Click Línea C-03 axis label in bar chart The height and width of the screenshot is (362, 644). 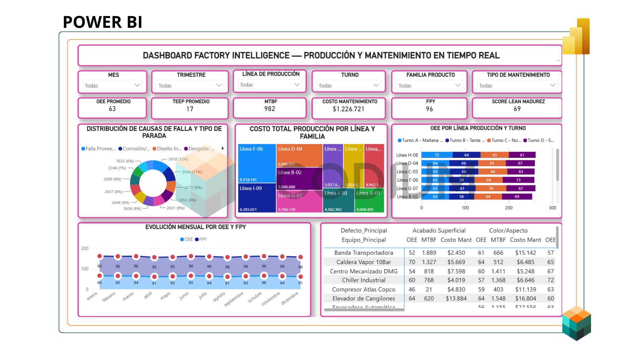pyautogui.click(x=407, y=172)
